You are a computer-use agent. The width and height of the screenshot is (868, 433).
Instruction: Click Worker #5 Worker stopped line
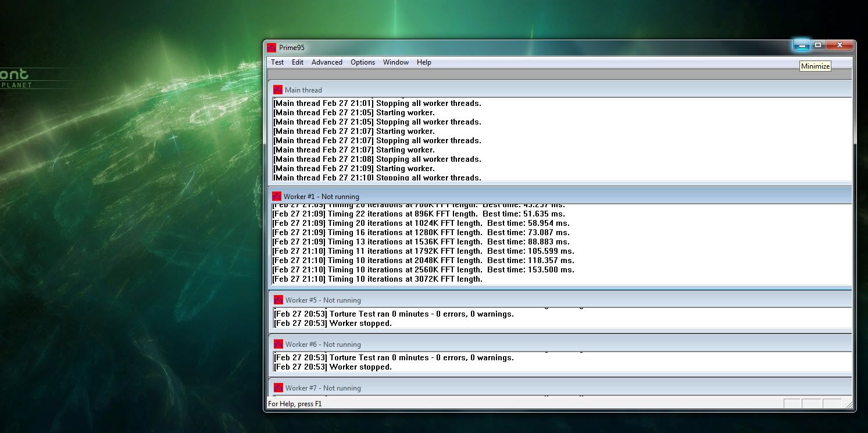coord(333,324)
